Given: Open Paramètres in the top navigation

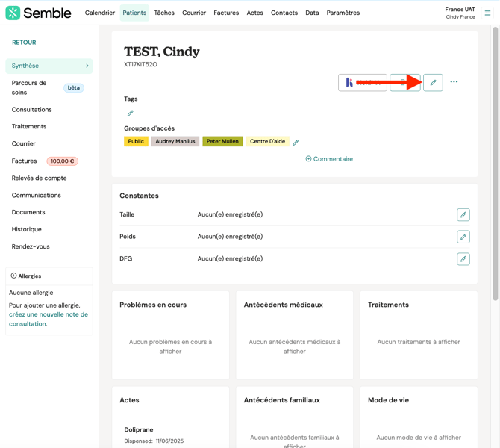Looking at the screenshot, I should 343,13.
